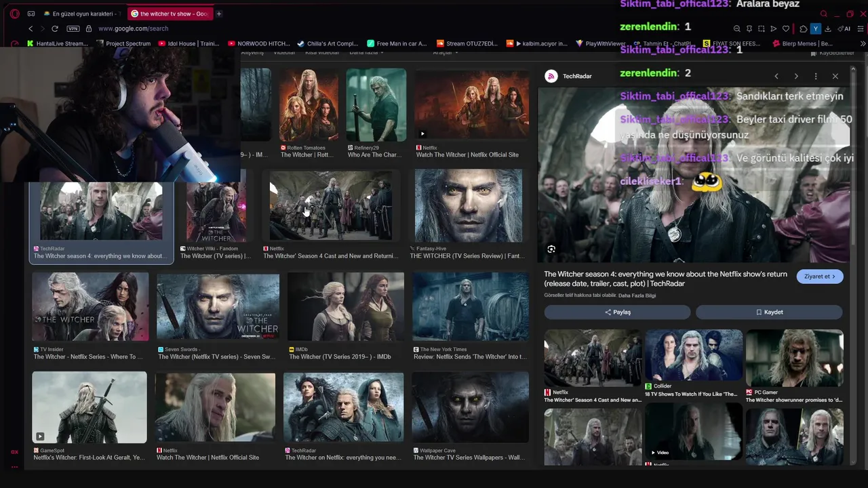Viewport: 868px width, 488px height.
Task: Click the pin icon in address toolbar
Action: (x=749, y=28)
